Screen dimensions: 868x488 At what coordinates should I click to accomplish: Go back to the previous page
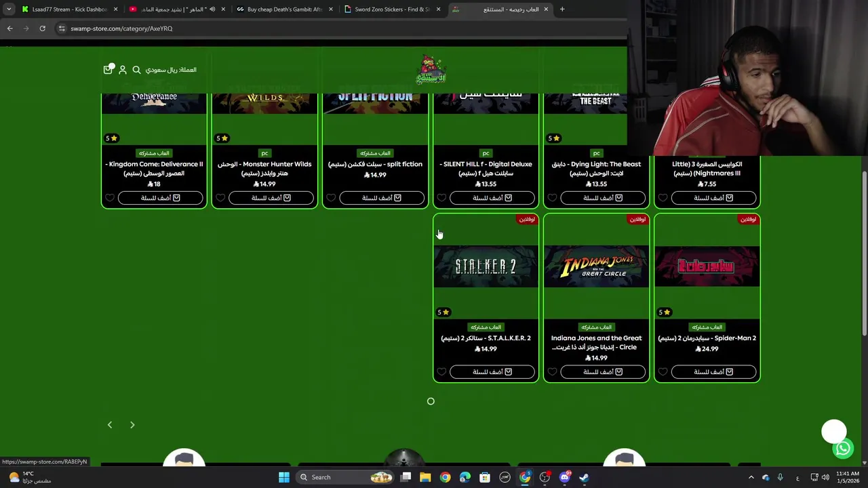tap(9, 28)
